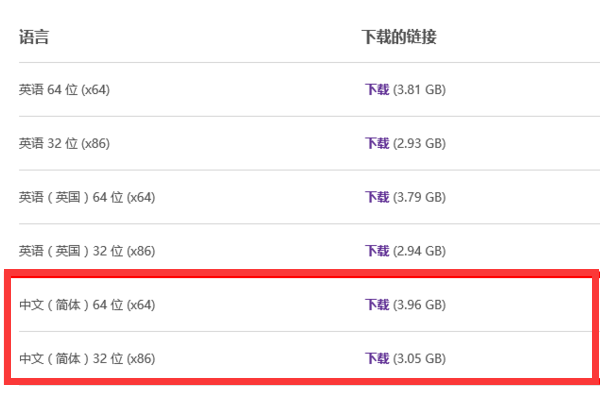Viewport: 603px width, 393px height.
Task: Click the (3.96 GB) file size text
Action: (x=419, y=305)
